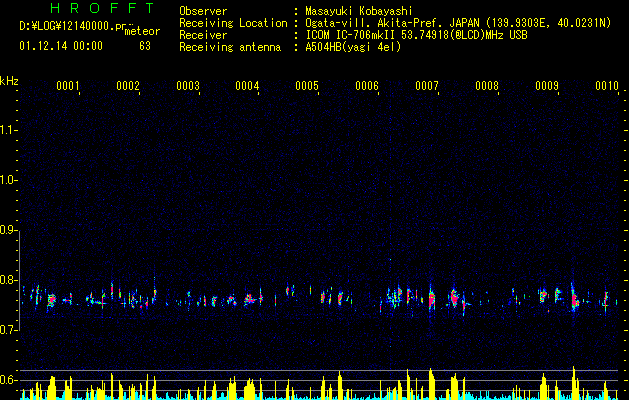Select observer name Masayuki Kobayashi
This screenshot has width=629, height=400.
coord(359,11)
